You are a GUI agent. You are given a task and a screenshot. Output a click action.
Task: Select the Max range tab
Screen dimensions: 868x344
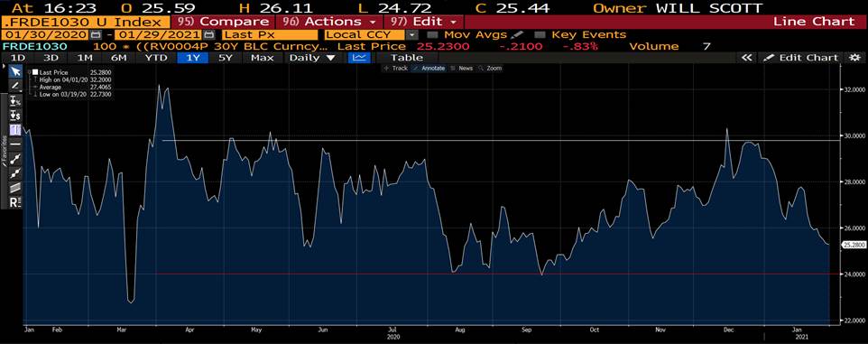[262, 58]
